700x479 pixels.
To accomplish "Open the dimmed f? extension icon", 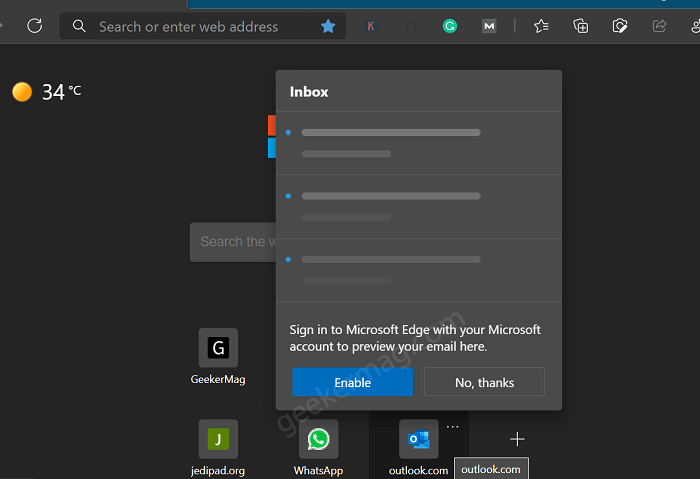I will pos(410,26).
